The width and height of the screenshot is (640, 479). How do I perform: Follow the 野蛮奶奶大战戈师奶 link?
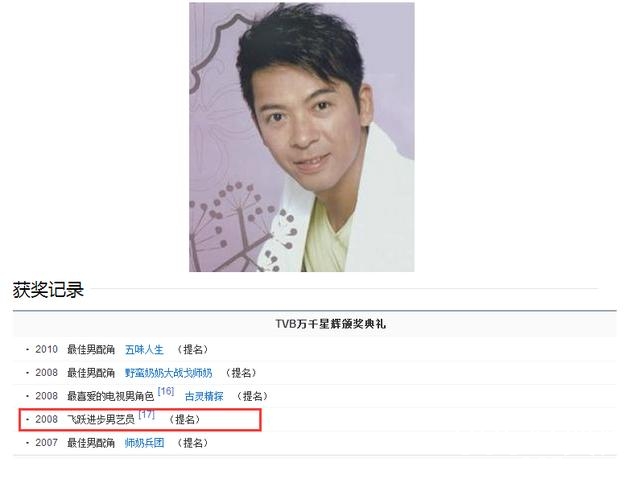(168, 373)
